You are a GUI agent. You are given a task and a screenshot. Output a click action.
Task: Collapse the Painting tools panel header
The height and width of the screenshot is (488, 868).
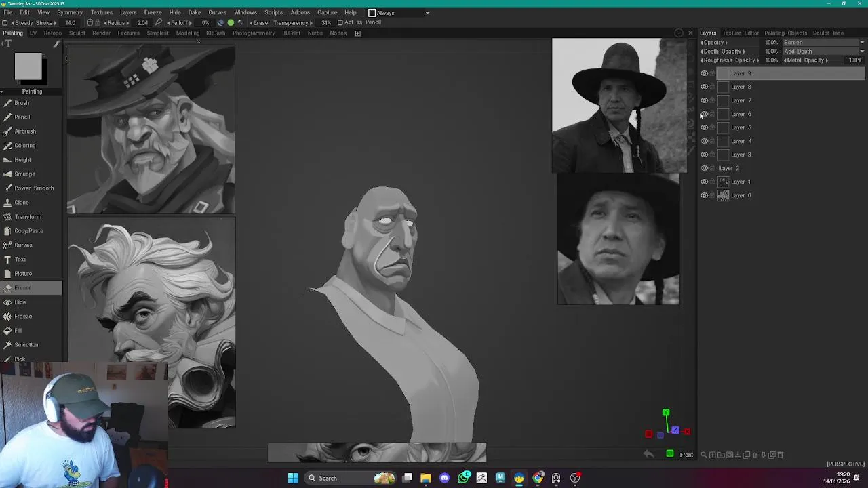pyautogui.click(x=32, y=91)
